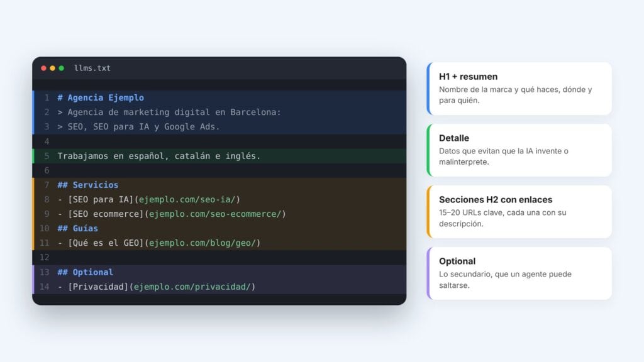
Task: Click line number 12 in the editor gutter
Action: point(45,257)
